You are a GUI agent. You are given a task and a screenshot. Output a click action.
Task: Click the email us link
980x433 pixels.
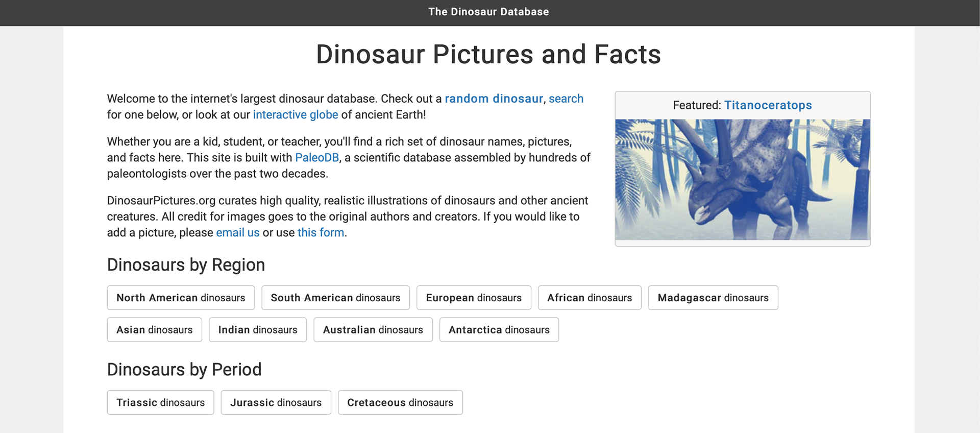(238, 232)
